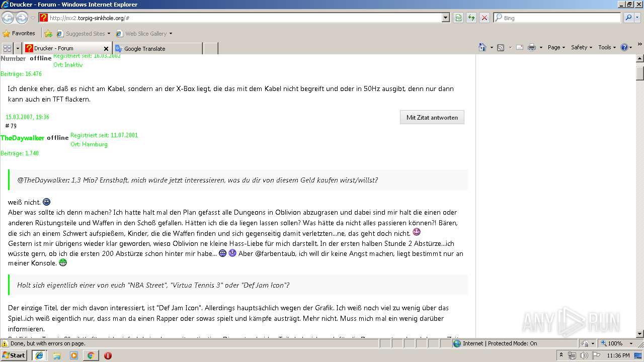Click the search magnifier button

pos(628,18)
